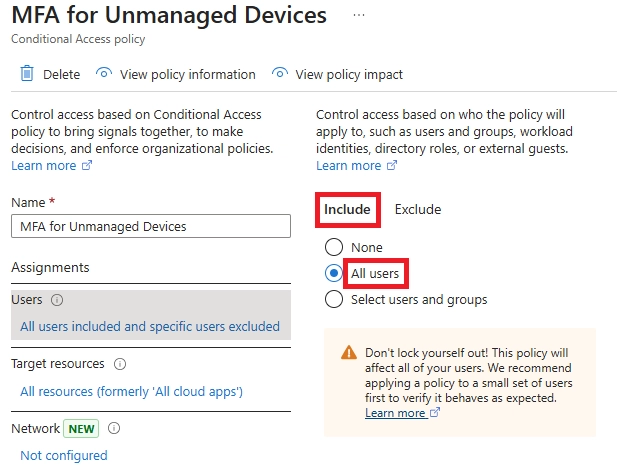Click the policy Name text field

pos(150,226)
